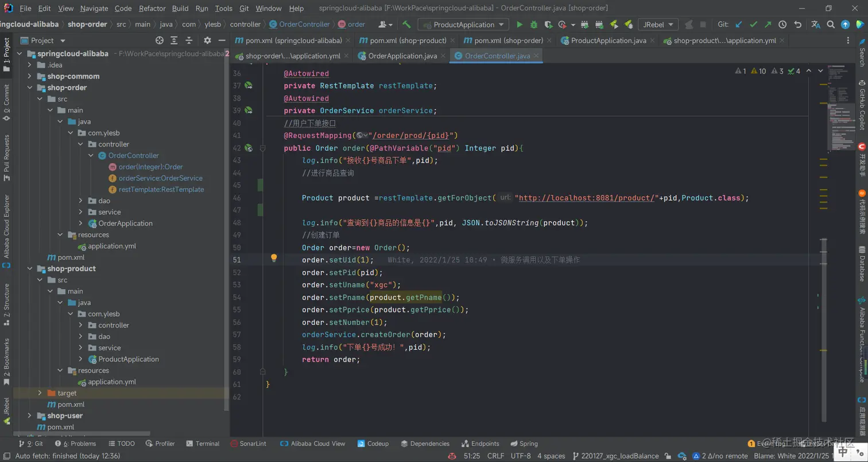Viewport: 868px width, 462px height.
Task: Open the Commit tool window stripe
Action: click(6, 102)
